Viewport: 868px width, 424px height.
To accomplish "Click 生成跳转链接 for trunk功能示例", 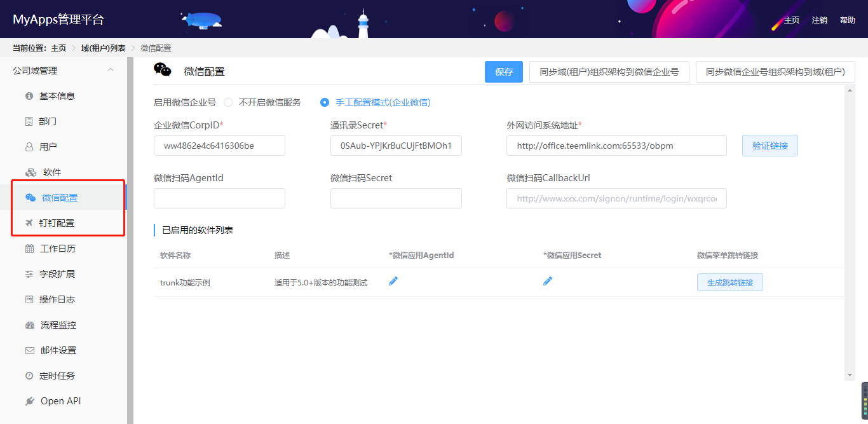I will point(729,281).
